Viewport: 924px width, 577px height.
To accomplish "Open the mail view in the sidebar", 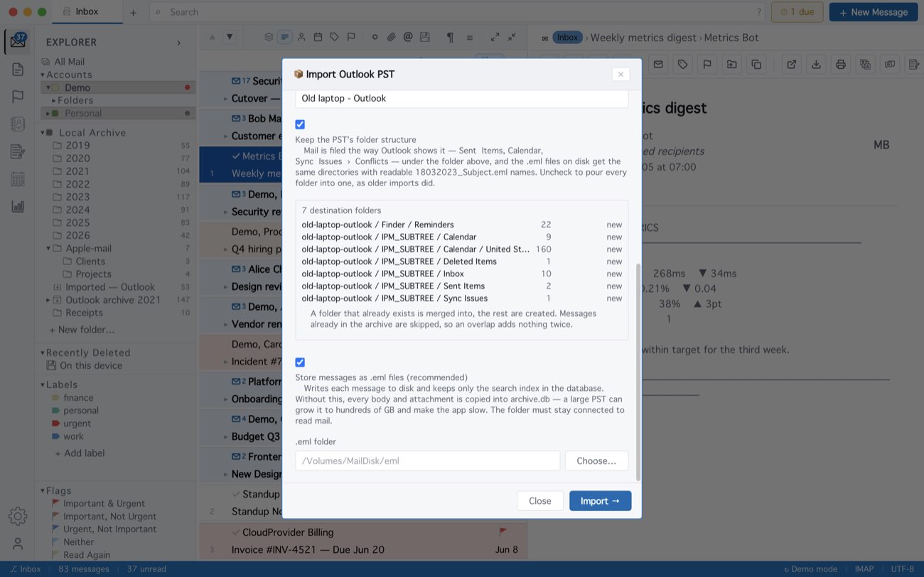I will click(18, 42).
